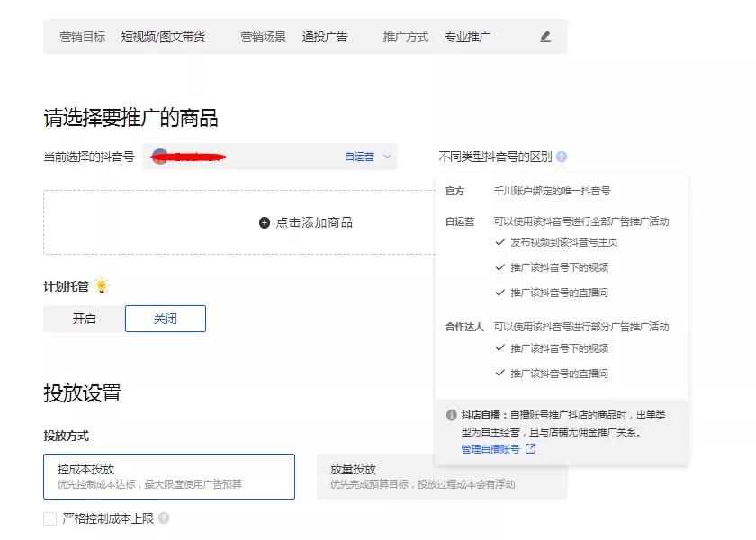Click the 专业推广 promotion method value
The image size is (756, 540).
(x=467, y=37)
